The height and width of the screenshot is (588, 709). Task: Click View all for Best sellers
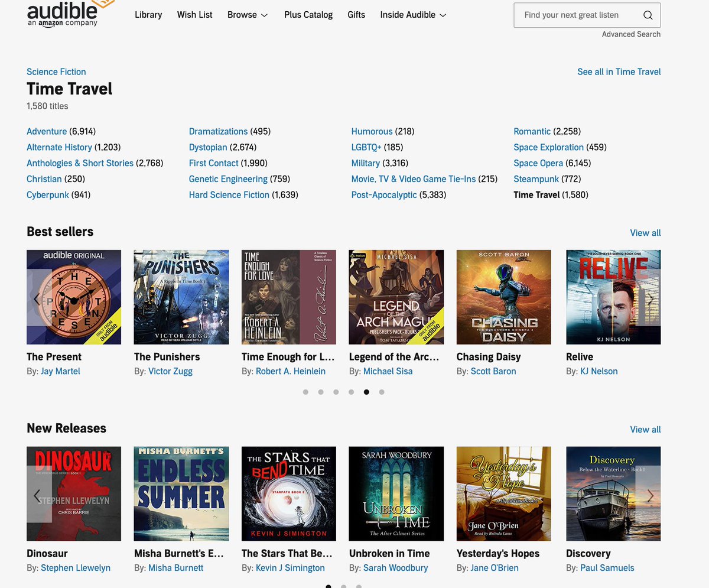coord(645,233)
